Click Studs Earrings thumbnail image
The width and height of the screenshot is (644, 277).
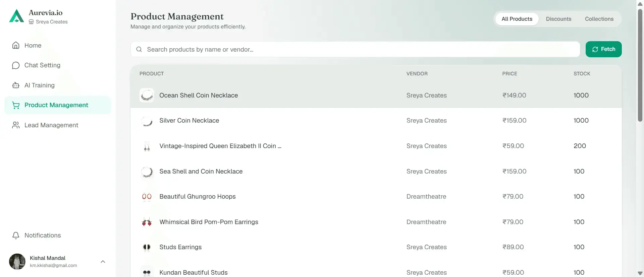click(147, 247)
